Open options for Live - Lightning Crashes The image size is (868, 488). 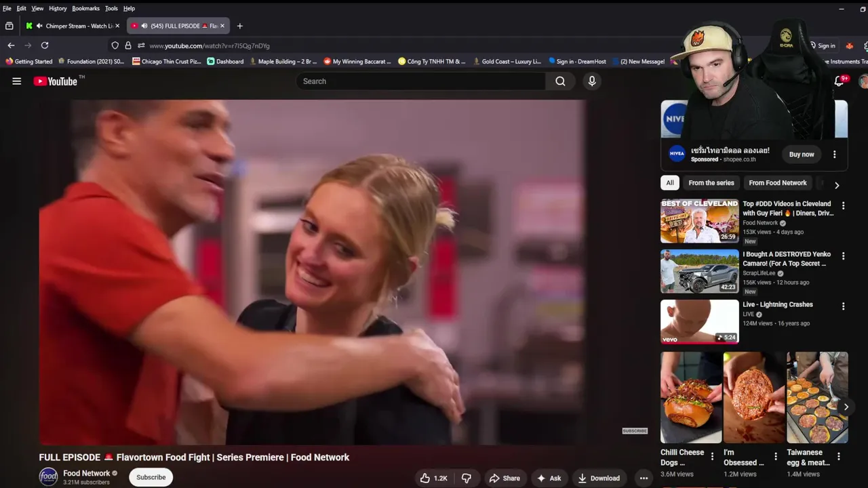(844, 306)
